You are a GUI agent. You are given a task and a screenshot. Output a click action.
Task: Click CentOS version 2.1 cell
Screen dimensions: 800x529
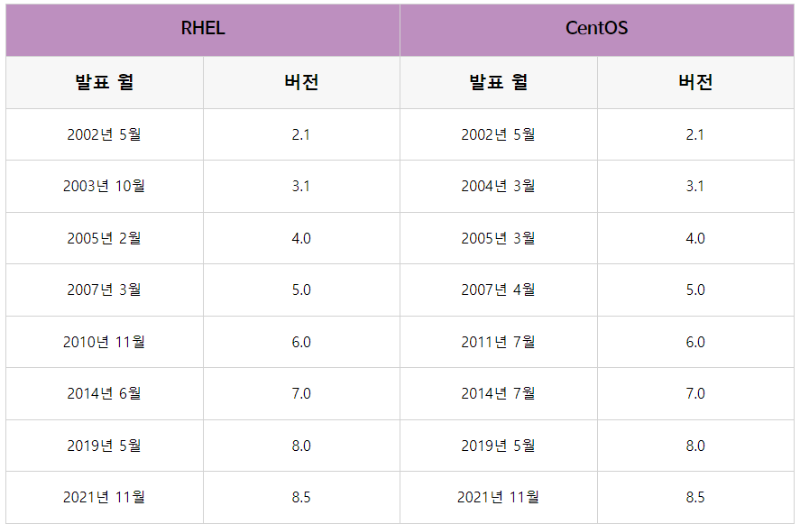[x=696, y=135]
